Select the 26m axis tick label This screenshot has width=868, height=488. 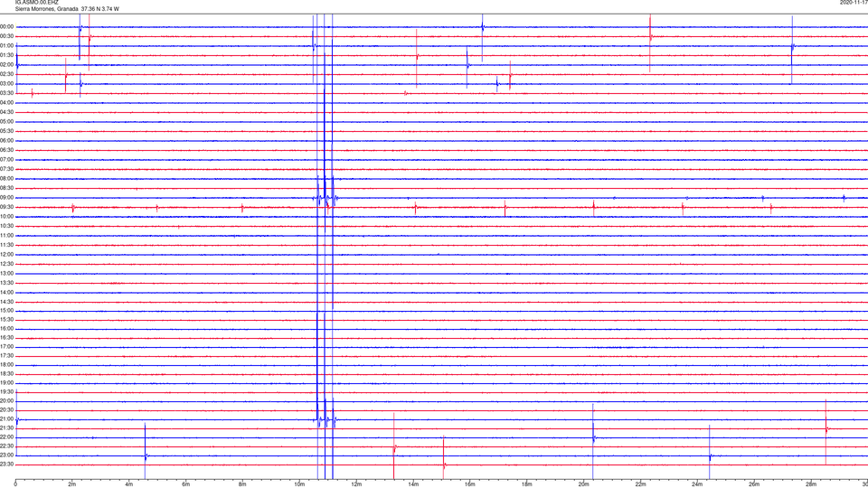pyautogui.click(x=754, y=484)
